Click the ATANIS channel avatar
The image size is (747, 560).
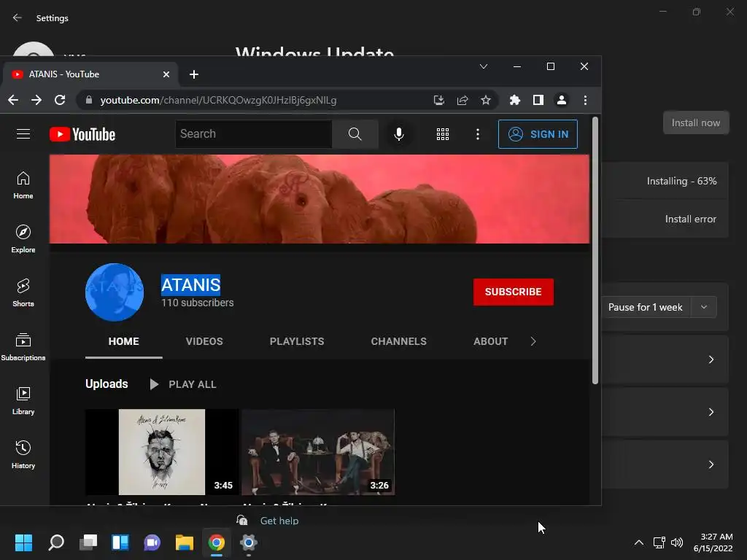115,292
